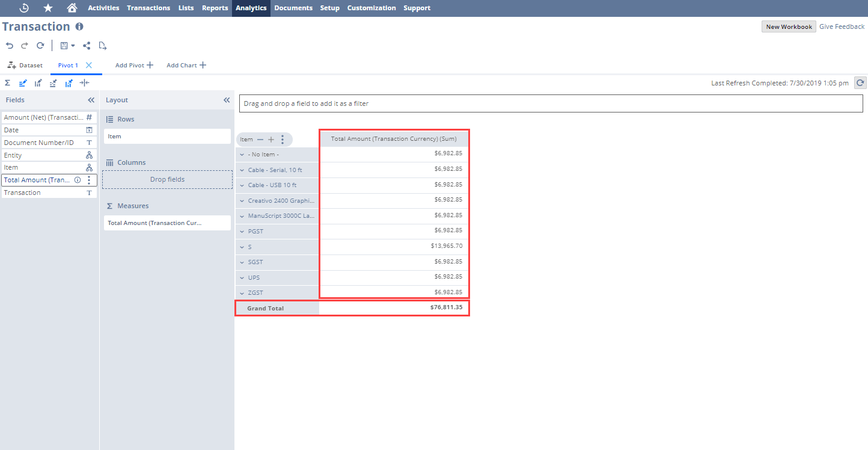Open the Activities menu

click(x=103, y=8)
